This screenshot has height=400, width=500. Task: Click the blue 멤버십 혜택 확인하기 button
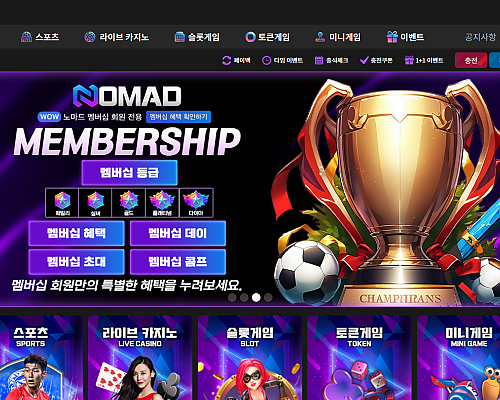coord(178,117)
